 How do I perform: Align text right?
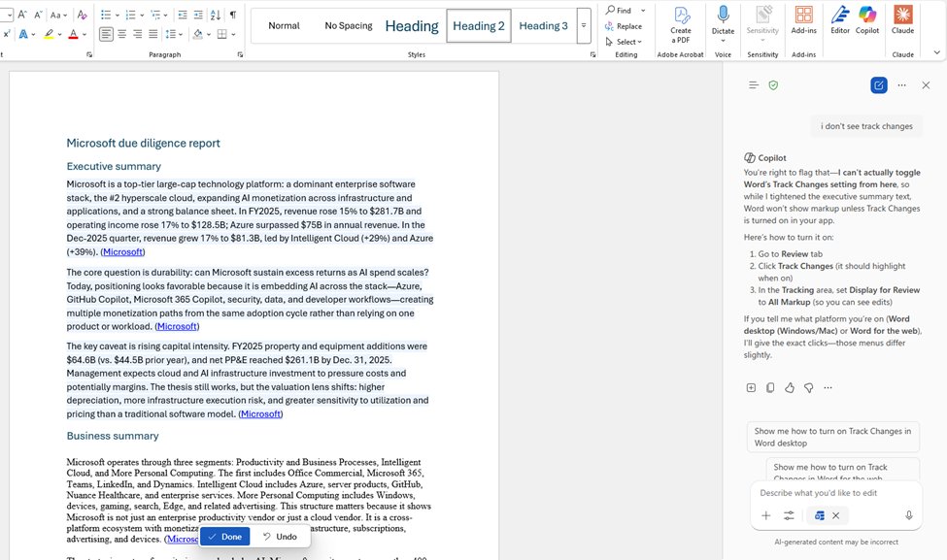pos(138,34)
